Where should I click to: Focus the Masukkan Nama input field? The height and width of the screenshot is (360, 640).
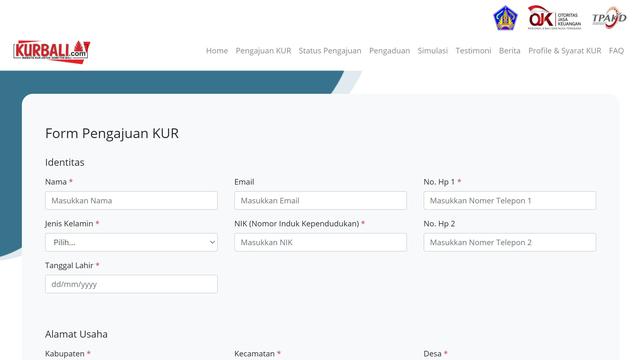[x=131, y=200]
